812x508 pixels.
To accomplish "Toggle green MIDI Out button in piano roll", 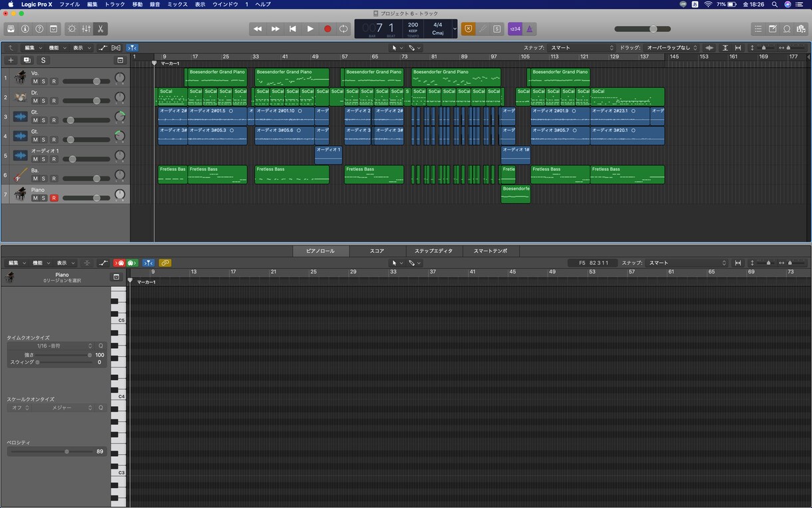I will [x=132, y=263].
